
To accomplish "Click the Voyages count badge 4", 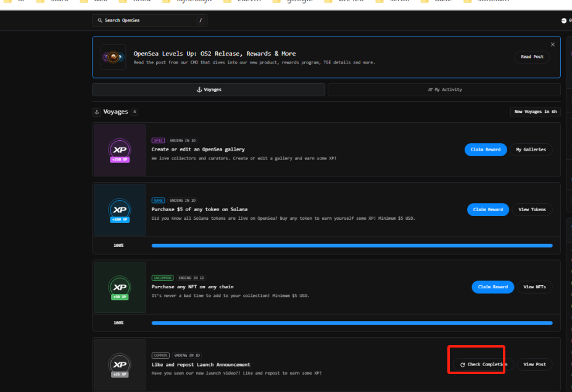I will [x=135, y=112].
